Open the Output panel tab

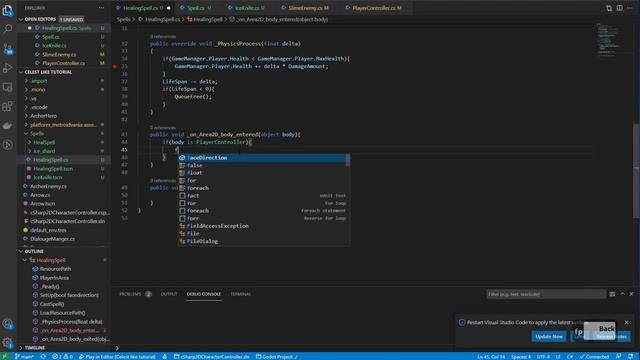pos(169,294)
